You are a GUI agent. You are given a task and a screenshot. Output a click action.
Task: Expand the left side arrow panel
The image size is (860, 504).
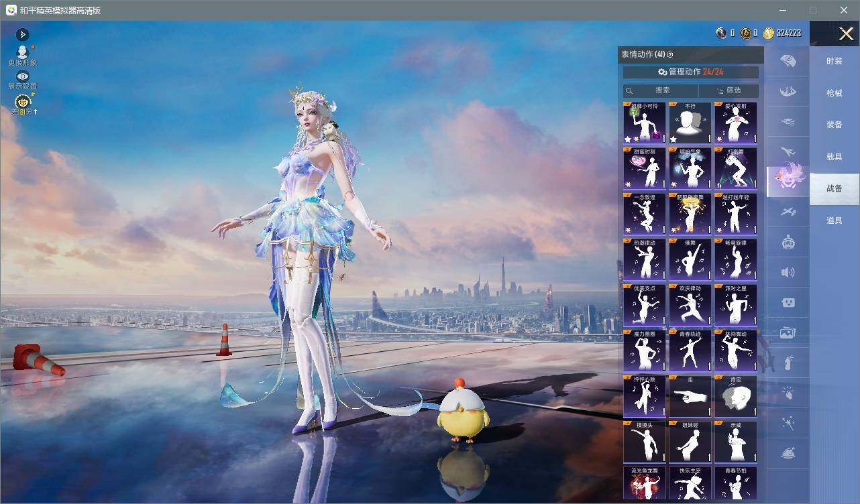coord(23,34)
